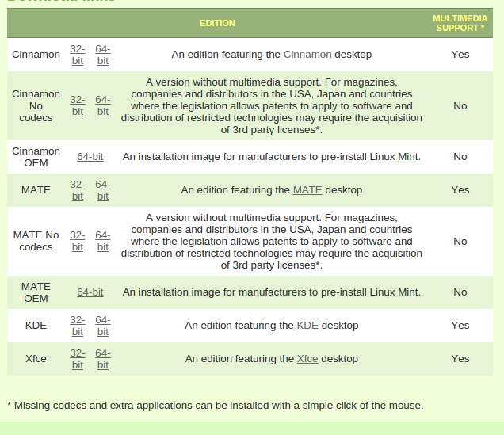
Task: Follow the Xfce desktop description link
Action: (x=307, y=359)
